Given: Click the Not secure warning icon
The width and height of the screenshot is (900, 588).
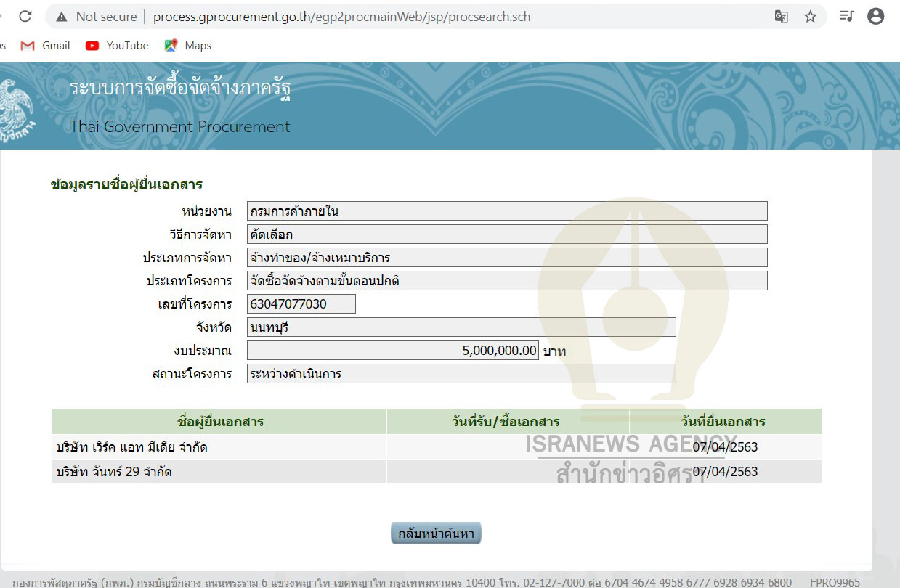Looking at the screenshot, I should [x=62, y=17].
